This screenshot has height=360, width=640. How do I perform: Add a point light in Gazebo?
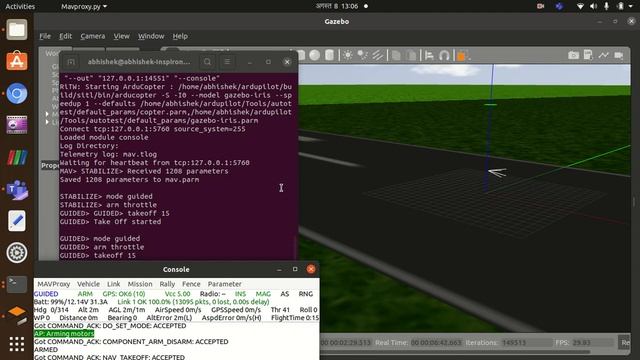tap(348, 55)
